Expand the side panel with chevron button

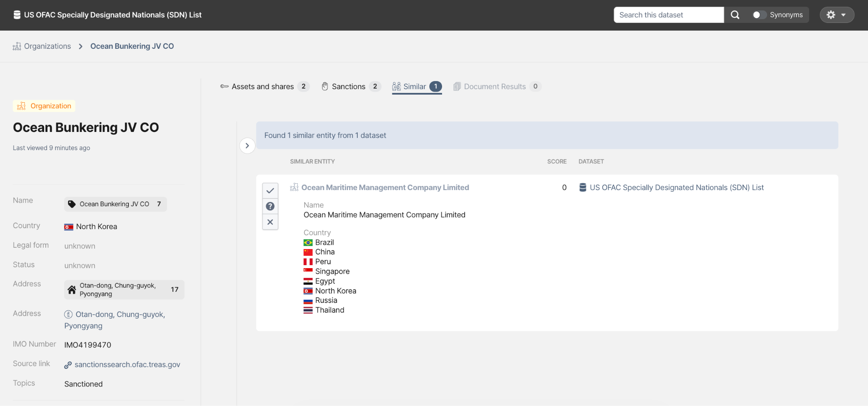coord(247,146)
